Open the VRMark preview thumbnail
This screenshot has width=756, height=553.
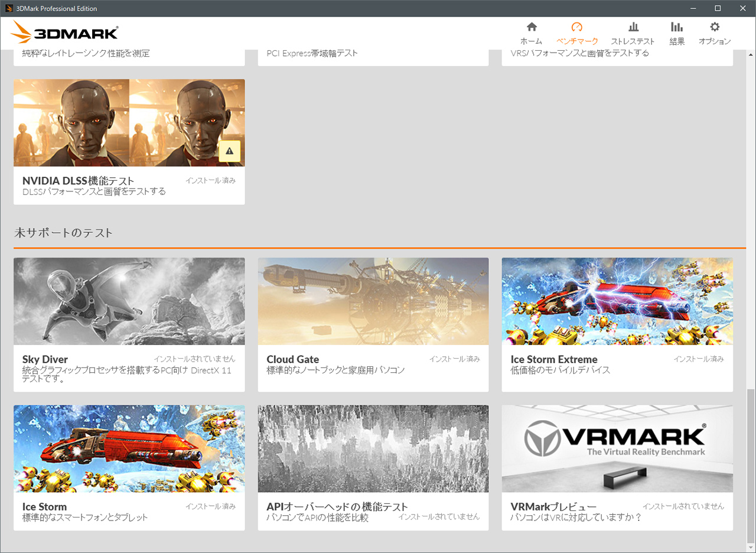tap(617, 449)
